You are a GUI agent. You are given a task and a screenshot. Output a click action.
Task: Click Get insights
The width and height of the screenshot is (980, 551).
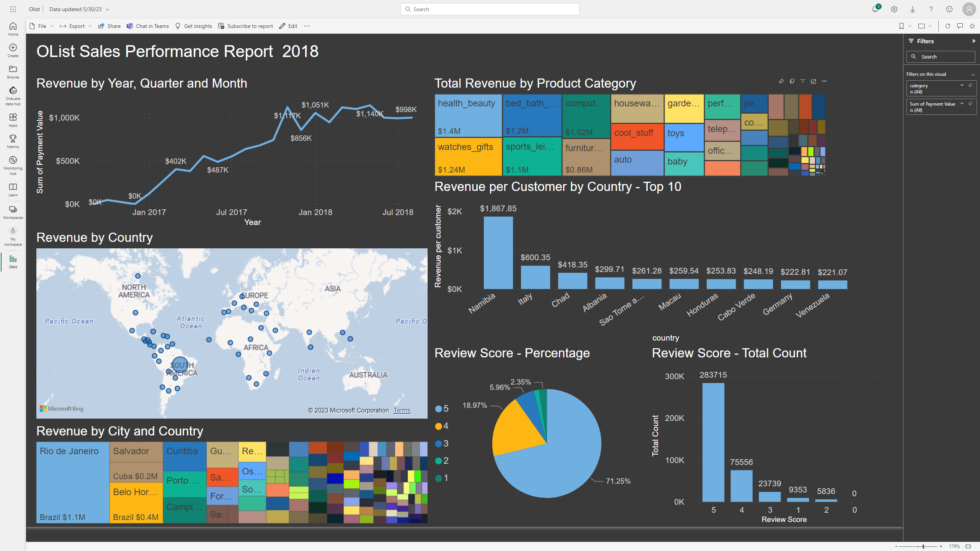tap(194, 26)
